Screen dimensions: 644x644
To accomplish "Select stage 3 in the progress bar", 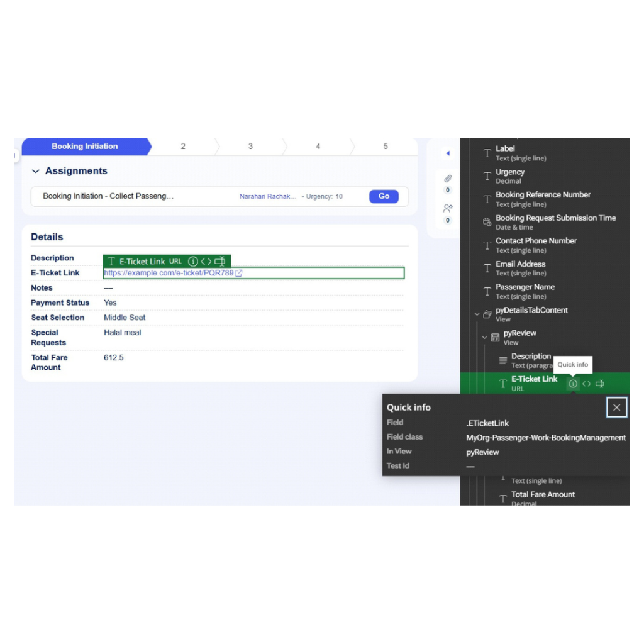I will (250, 147).
